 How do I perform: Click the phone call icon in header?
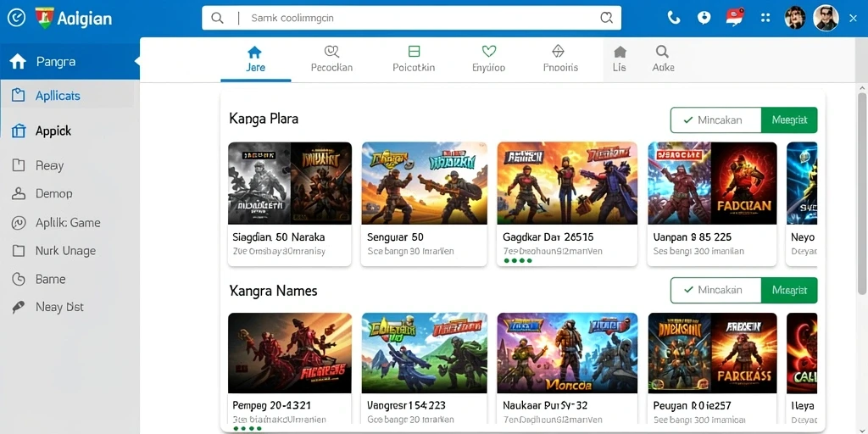click(674, 18)
